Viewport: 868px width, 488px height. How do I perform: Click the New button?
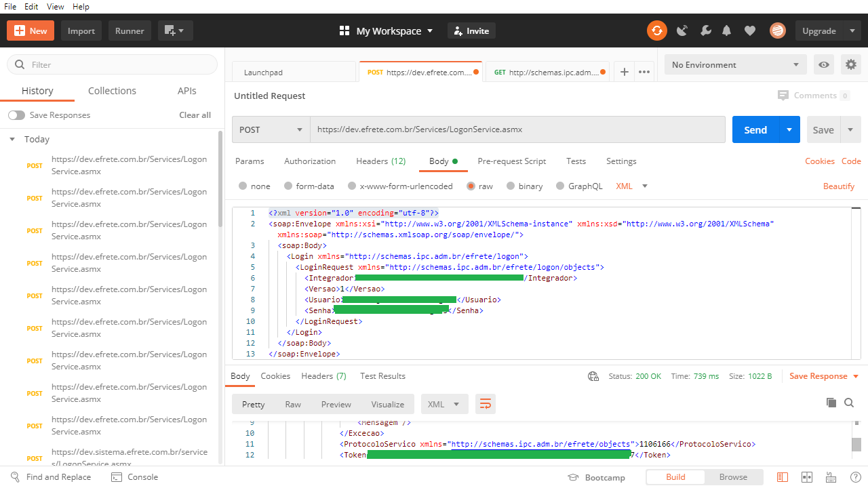(x=31, y=30)
